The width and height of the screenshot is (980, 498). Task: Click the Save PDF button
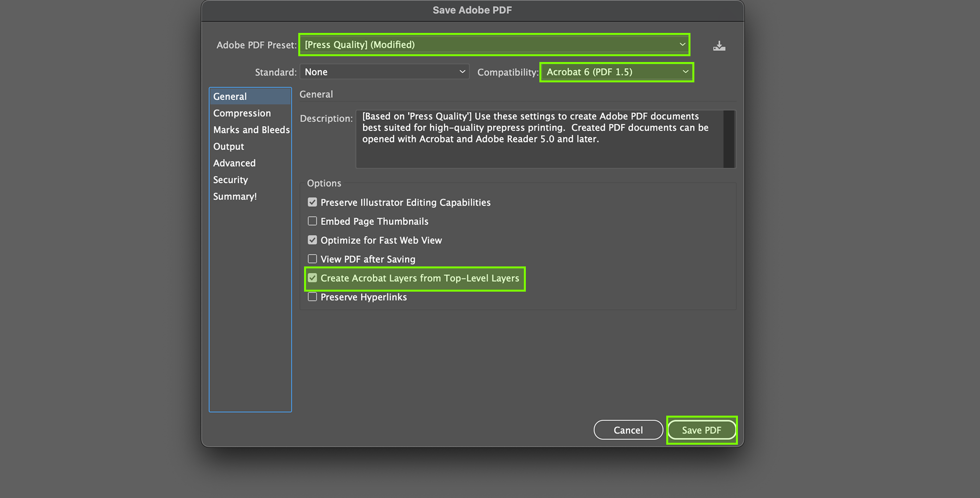click(x=702, y=430)
